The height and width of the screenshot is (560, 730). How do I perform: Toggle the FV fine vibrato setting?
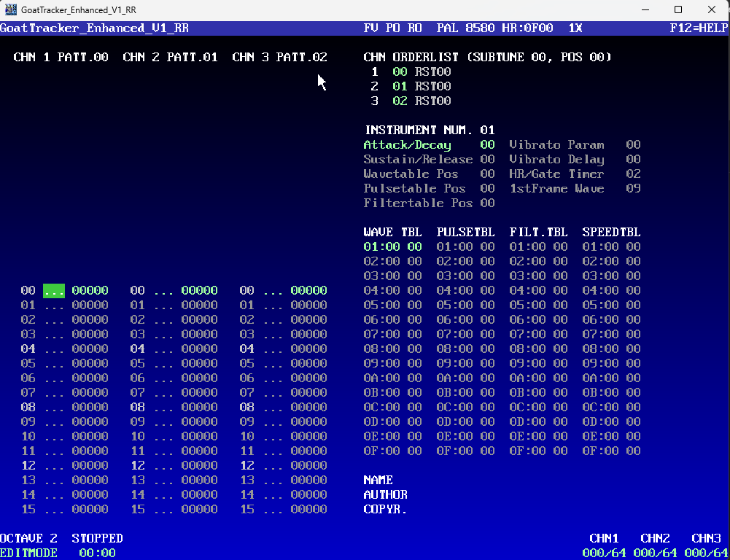(x=371, y=28)
